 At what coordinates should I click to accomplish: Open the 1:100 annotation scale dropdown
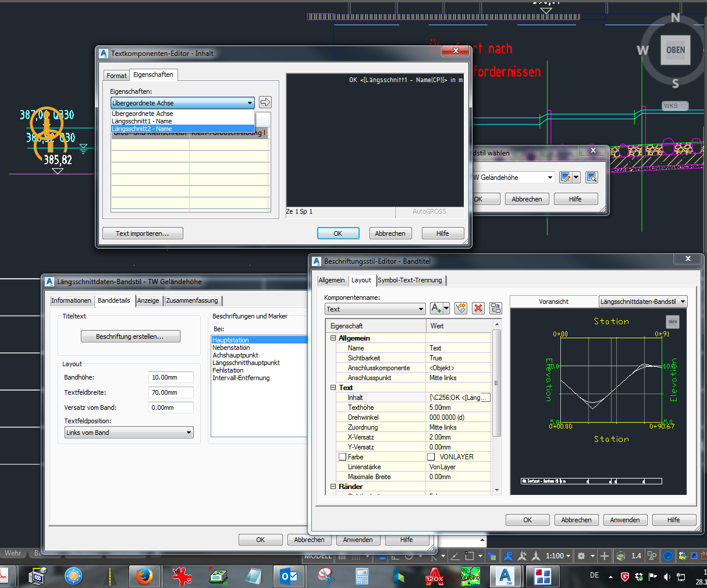558,556
